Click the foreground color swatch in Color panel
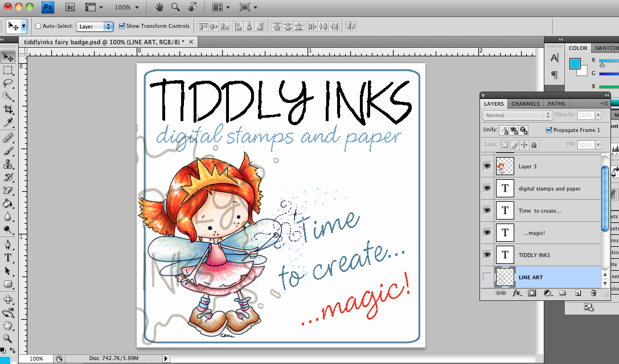The width and height of the screenshot is (619, 364). pyautogui.click(x=575, y=64)
